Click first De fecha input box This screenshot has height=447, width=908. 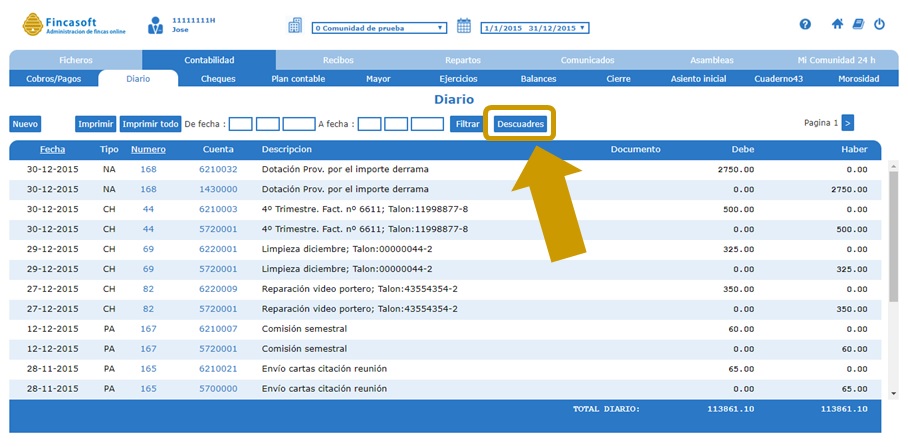point(240,124)
